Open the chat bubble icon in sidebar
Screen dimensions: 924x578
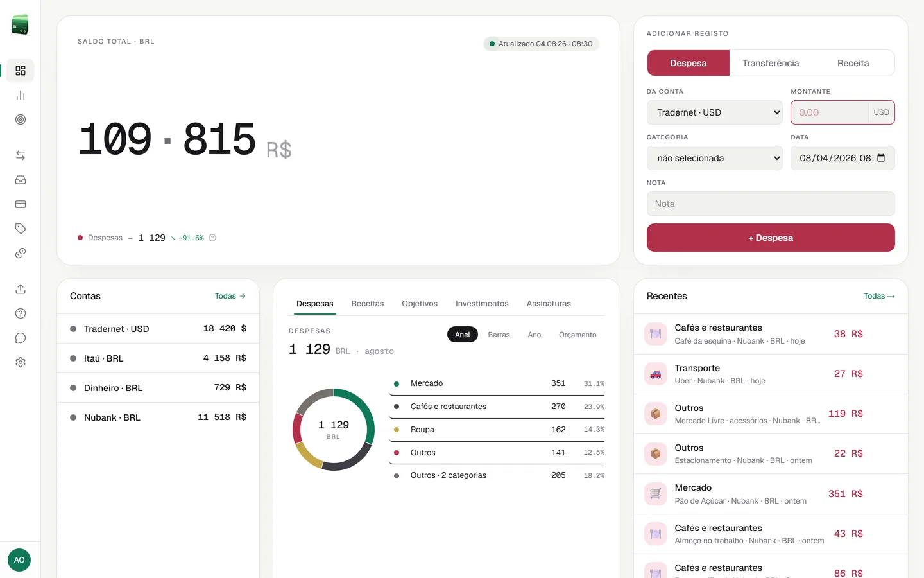(21, 338)
